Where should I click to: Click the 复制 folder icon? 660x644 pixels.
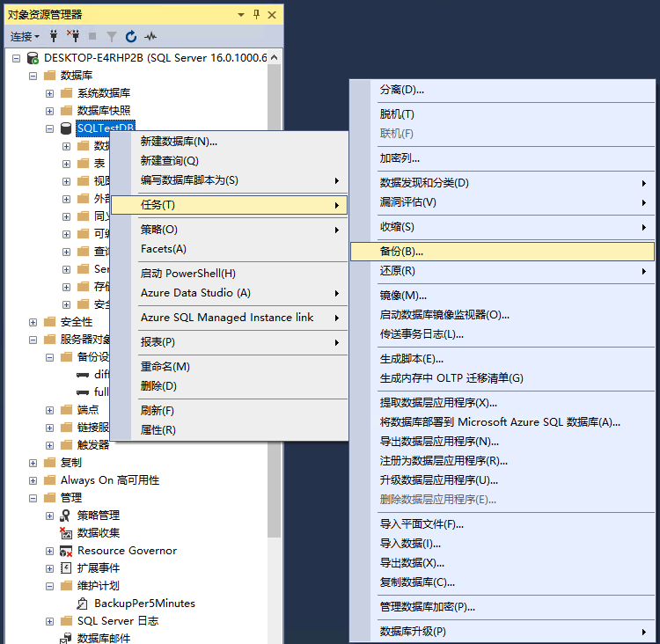pyautogui.click(x=49, y=463)
